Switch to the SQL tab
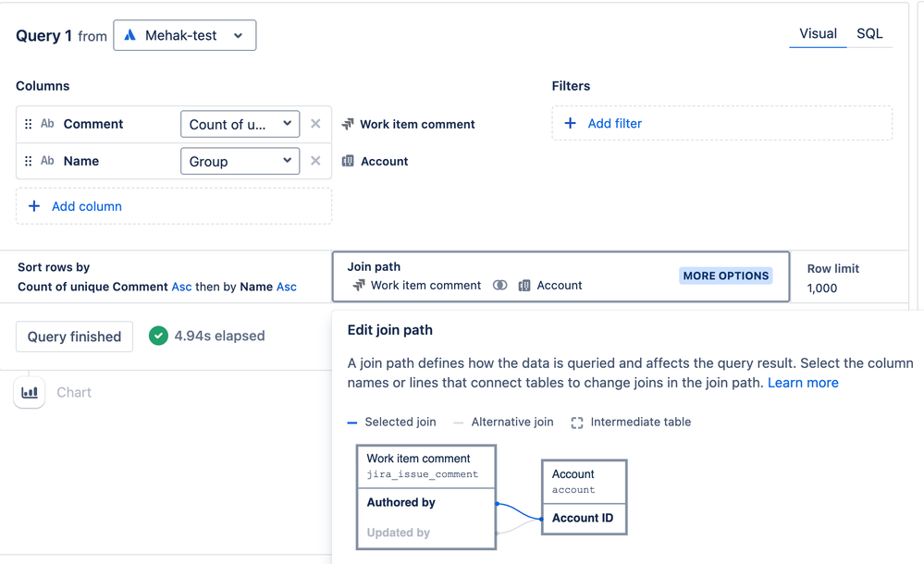Screen dimensions: 924x564 coord(869,33)
